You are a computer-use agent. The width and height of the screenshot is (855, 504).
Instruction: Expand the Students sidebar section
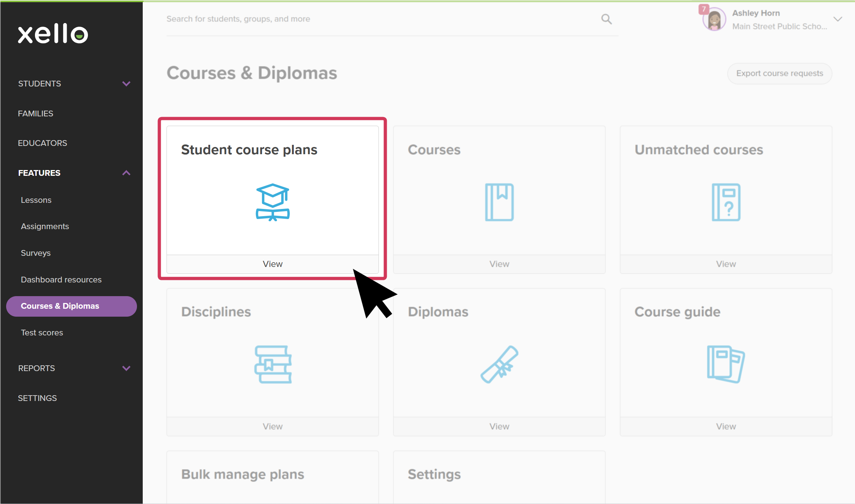coord(126,84)
